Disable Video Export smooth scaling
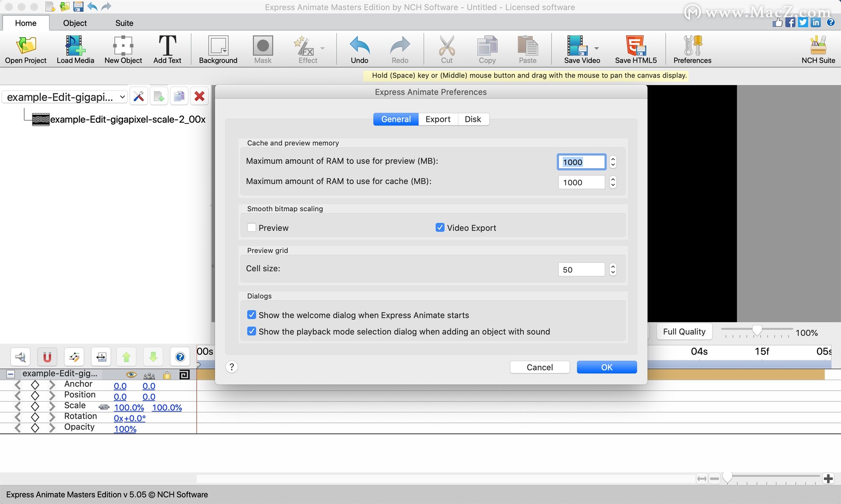This screenshot has height=504, width=841. click(x=440, y=227)
